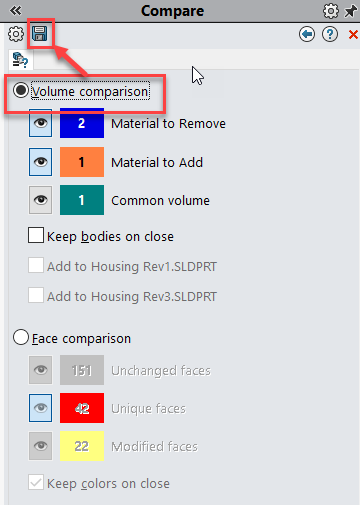The height and width of the screenshot is (505, 360).
Task: Click the blue Material to Remove swatch
Action: tap(82, 123)
